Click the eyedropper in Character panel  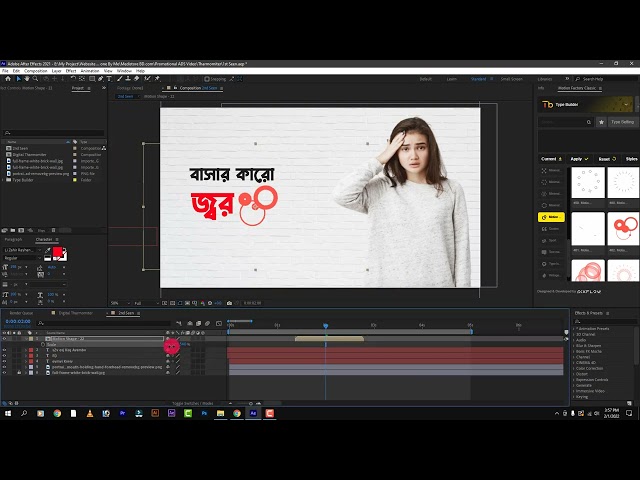[47, 250]
